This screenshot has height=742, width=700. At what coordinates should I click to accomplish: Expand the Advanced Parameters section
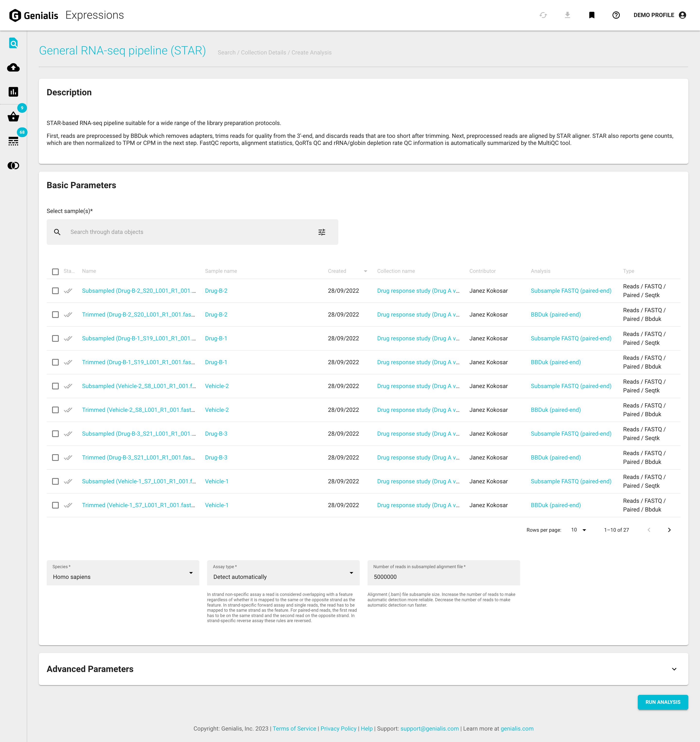click(x=674, y=669)
